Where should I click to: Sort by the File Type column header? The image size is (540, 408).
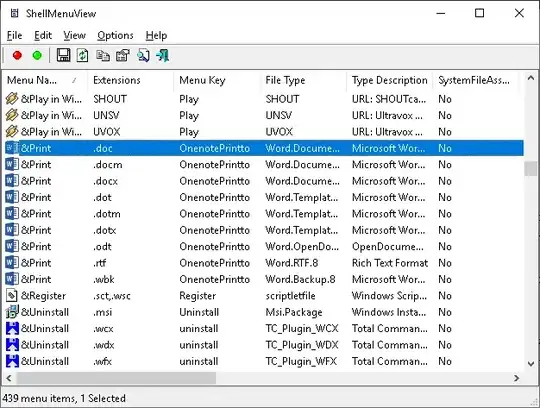coord(303,80)
